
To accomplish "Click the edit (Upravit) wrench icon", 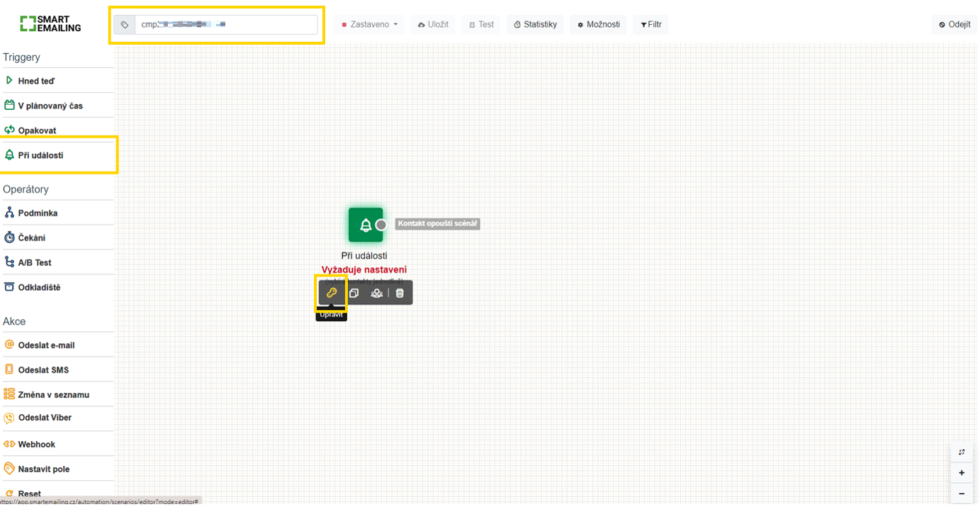I will pos(331,293).
